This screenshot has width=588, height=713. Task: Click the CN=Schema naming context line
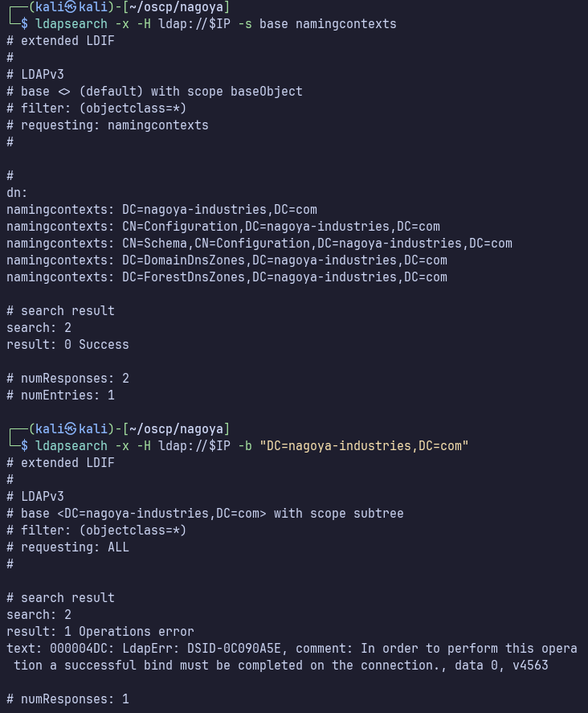coord(259,244)
